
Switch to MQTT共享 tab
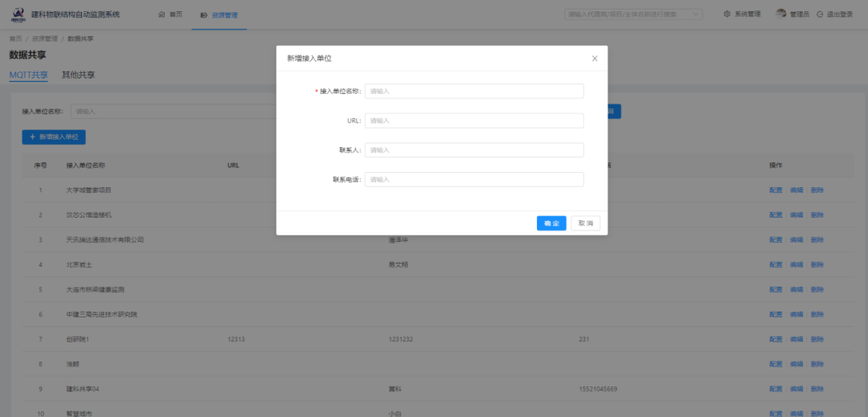coord(29,76)
